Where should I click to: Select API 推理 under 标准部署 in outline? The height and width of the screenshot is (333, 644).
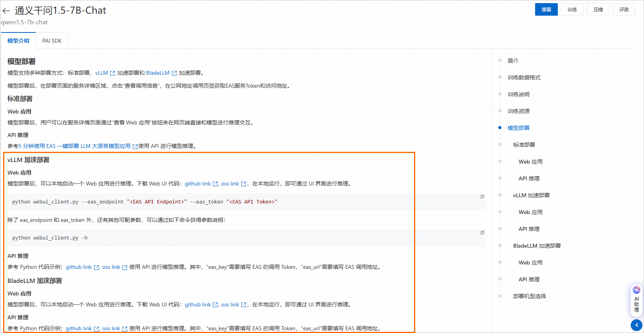[x=529, y=178]
